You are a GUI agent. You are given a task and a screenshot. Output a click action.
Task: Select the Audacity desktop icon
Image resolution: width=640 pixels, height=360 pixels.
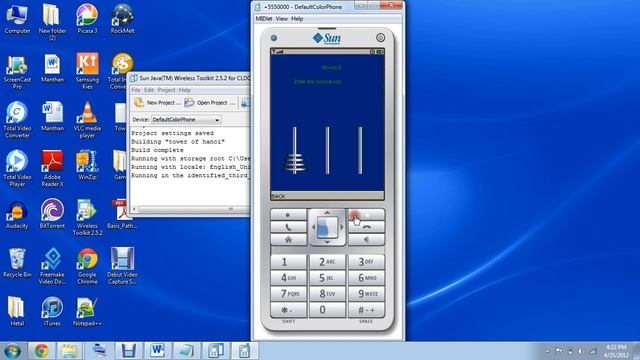tap(17, 215)
